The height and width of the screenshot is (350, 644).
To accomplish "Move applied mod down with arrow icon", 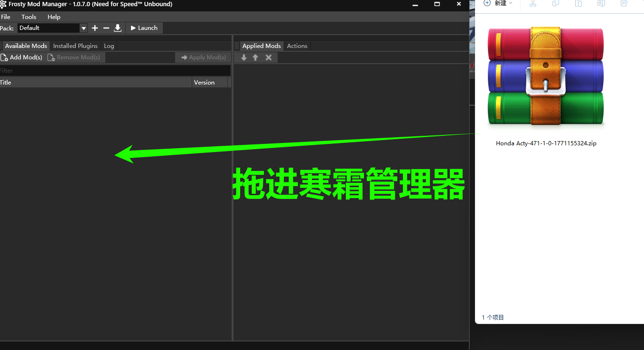I will (244, 57).
